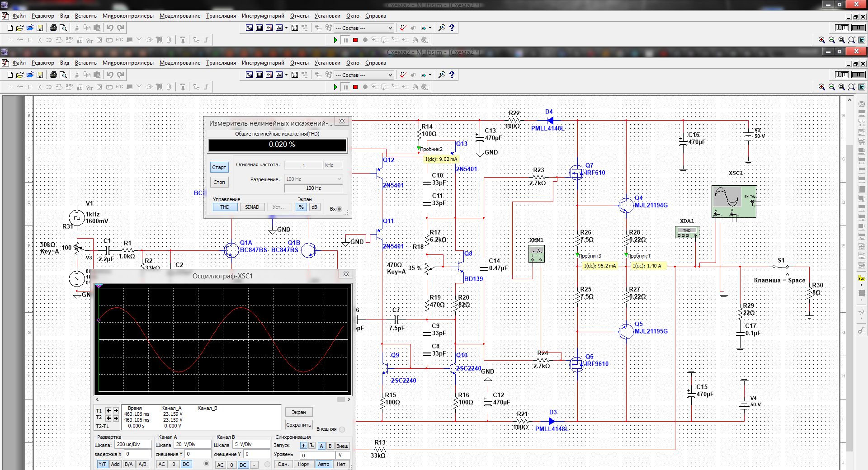Viewport: 868px width, 470px height.
Task: Select rising edge trigger in oscilloscope
Action: [x=304, y=446]
